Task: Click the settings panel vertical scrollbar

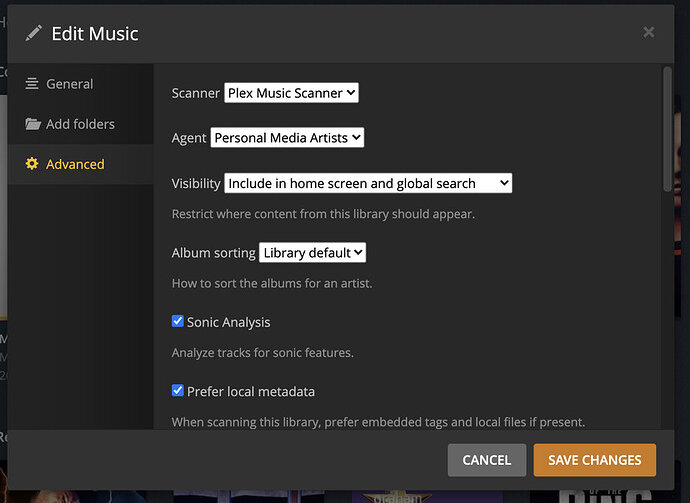Action: (x=668, y=130)
